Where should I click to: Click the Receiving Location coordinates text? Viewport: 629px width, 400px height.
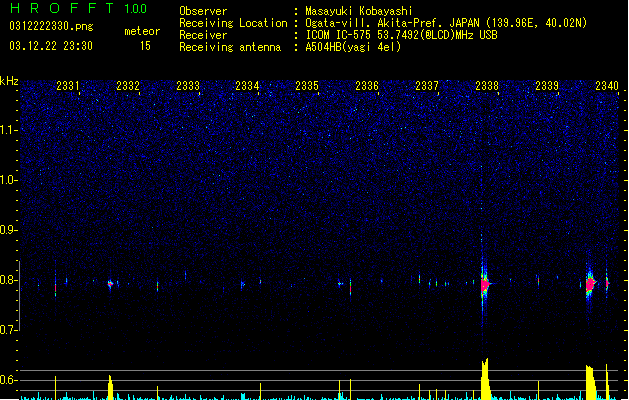click(446, 23)
